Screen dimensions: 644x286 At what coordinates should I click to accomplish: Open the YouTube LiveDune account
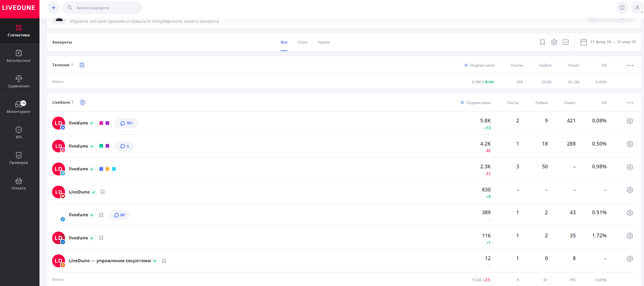79,192
